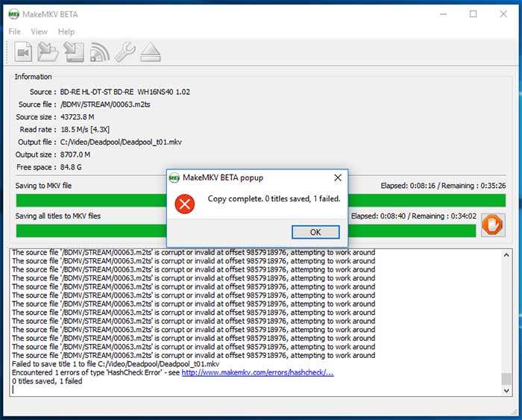Click the MakeMKV logo in popup title

(174, 178)
